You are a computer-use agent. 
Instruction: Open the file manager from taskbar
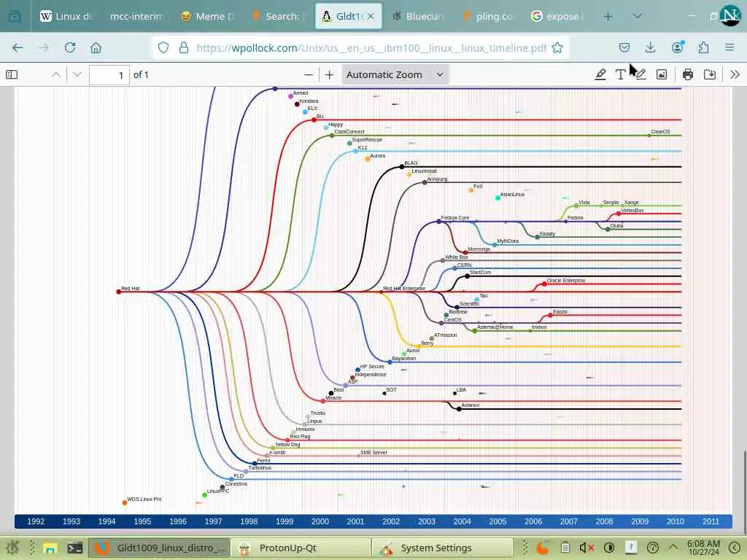(50, 548)
